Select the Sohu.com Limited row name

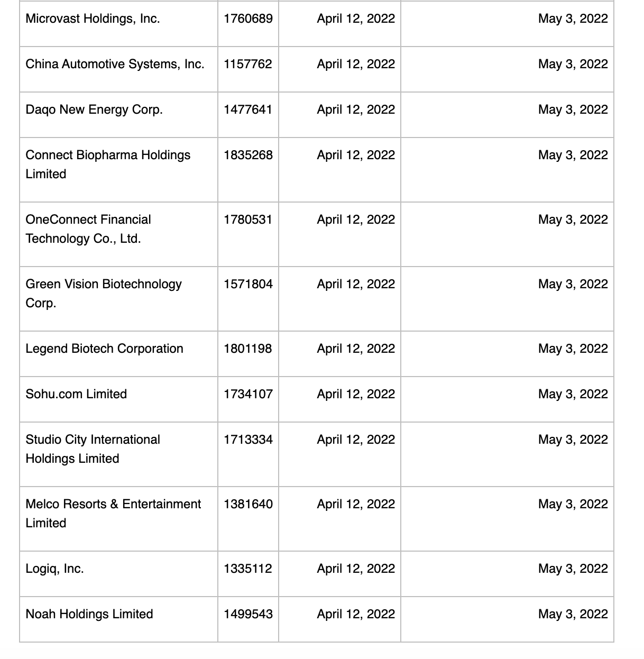pos(76,395)
